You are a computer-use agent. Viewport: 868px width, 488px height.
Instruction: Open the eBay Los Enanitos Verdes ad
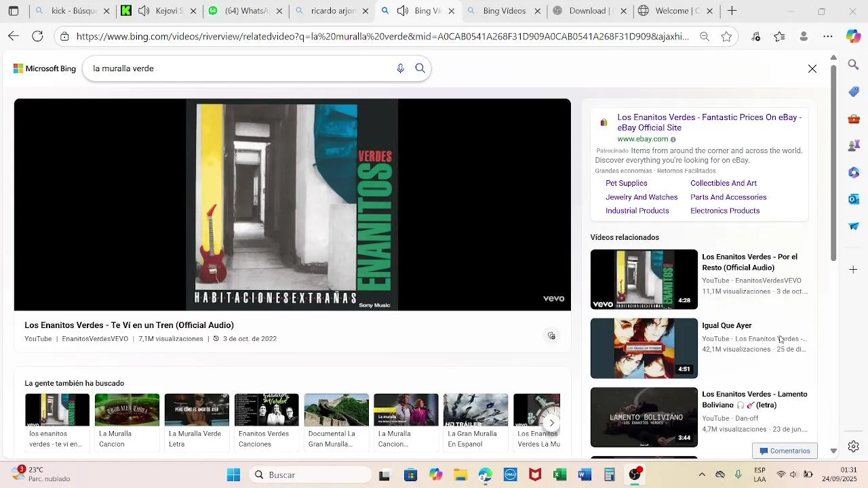tap(709, 122)
